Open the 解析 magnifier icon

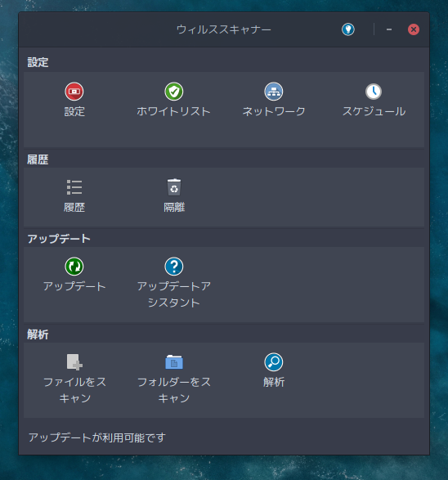click(x=274, y=361)
